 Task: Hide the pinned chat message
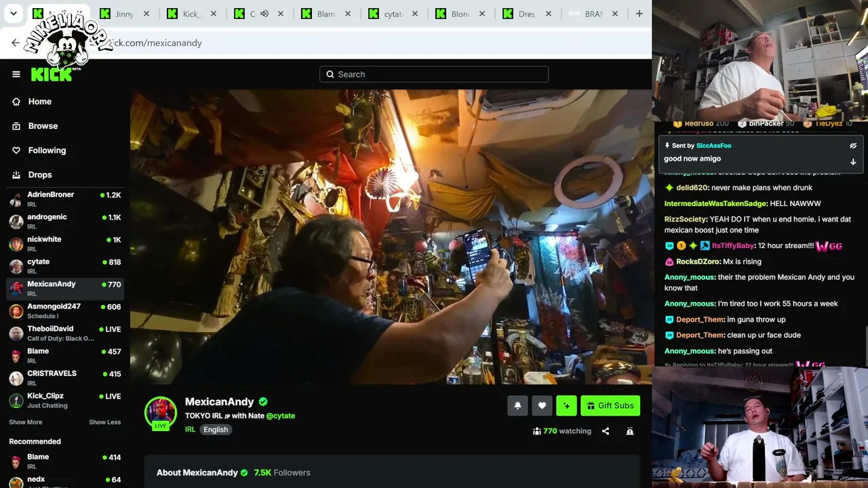(x=853, y=146)
